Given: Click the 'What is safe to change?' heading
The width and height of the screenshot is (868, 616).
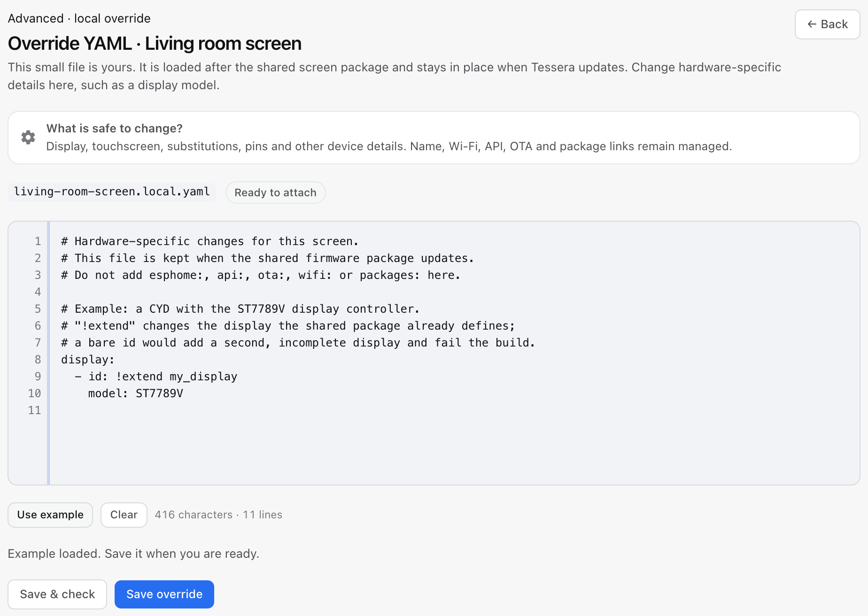Looking at the screenshot, I should (x=114, y=128).
